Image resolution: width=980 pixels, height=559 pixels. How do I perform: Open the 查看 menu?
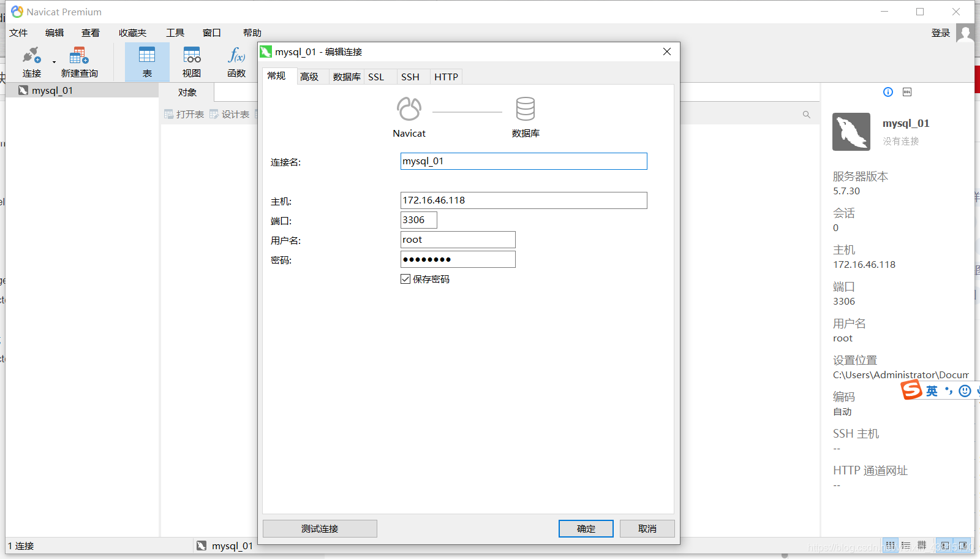pos(91,33)
